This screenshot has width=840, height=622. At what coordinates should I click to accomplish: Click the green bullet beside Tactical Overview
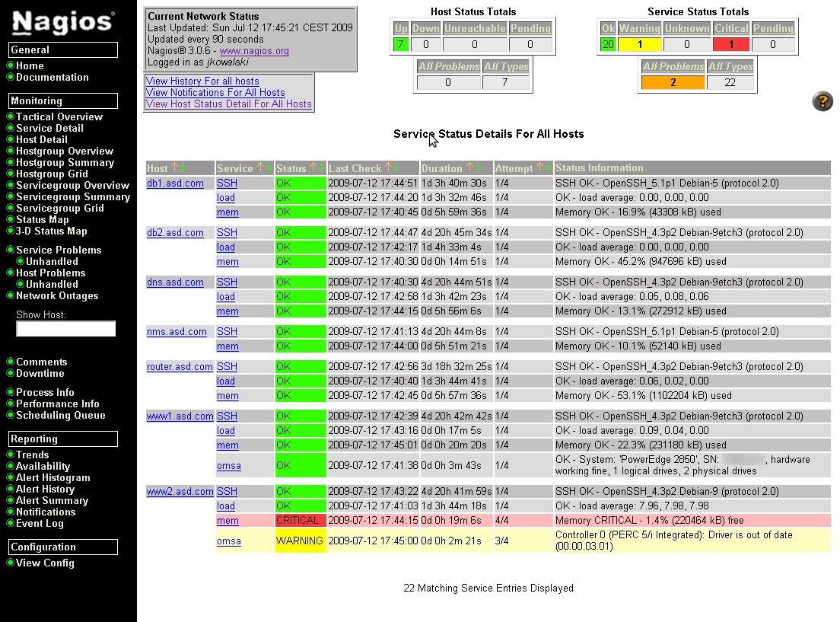[x=11, y=116]
